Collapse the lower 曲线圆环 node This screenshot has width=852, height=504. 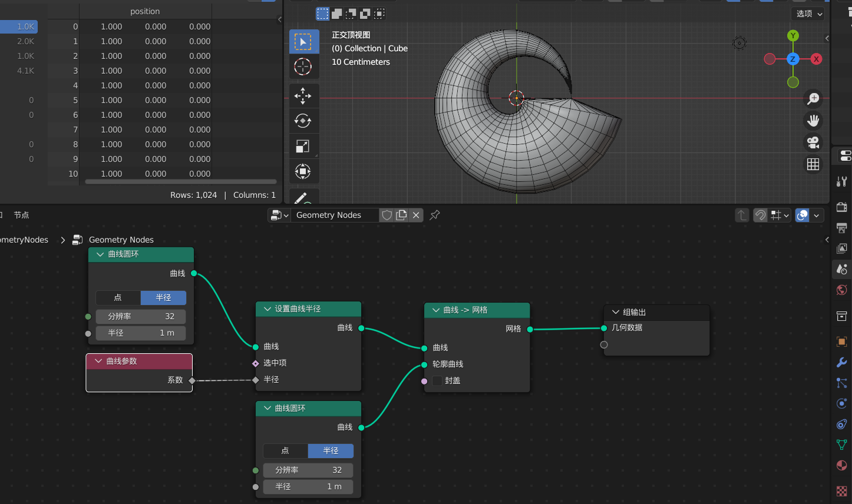pos(268,409)
